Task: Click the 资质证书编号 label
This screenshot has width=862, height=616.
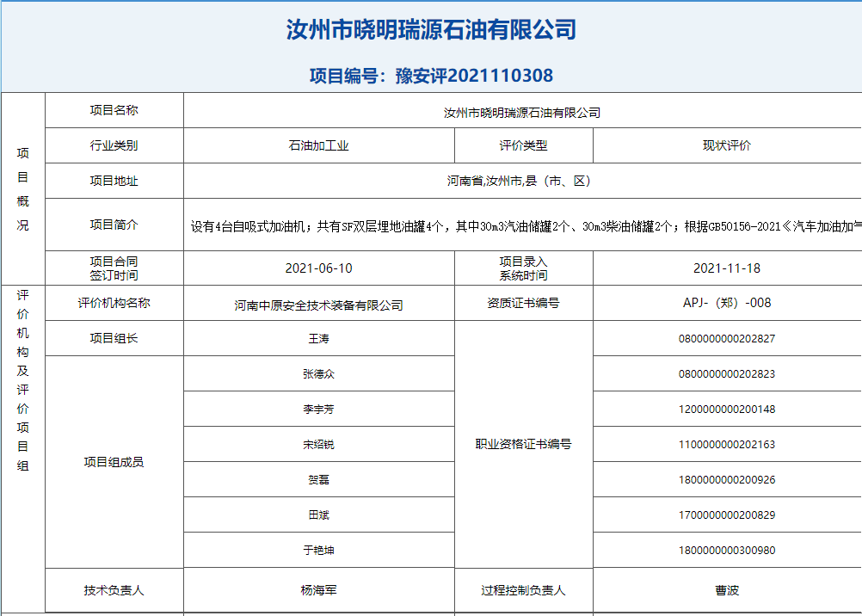Action: tap(523, 303)
